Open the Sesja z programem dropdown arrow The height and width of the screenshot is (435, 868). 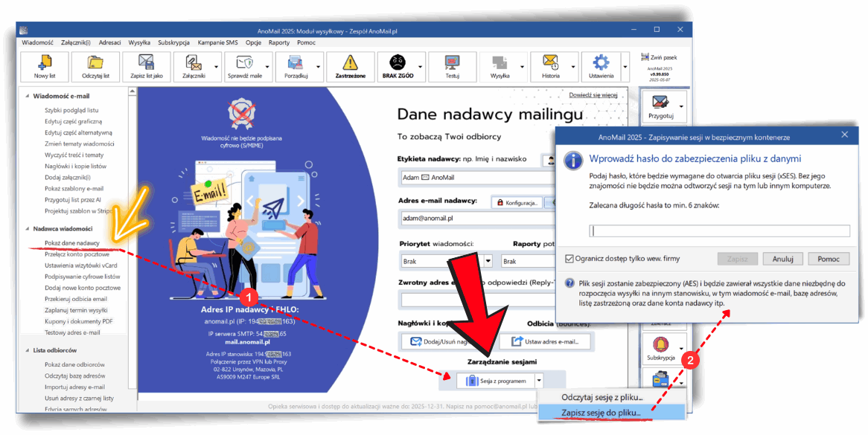coord(539,381)
